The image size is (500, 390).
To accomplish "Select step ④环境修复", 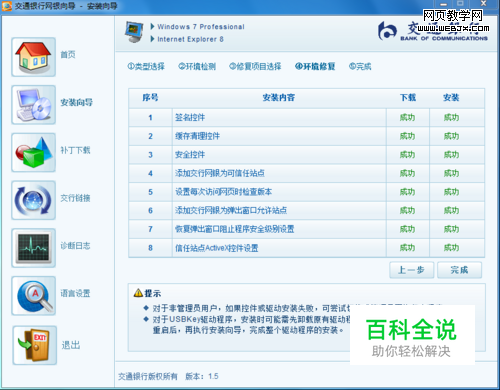I will [x=315, y=66].
